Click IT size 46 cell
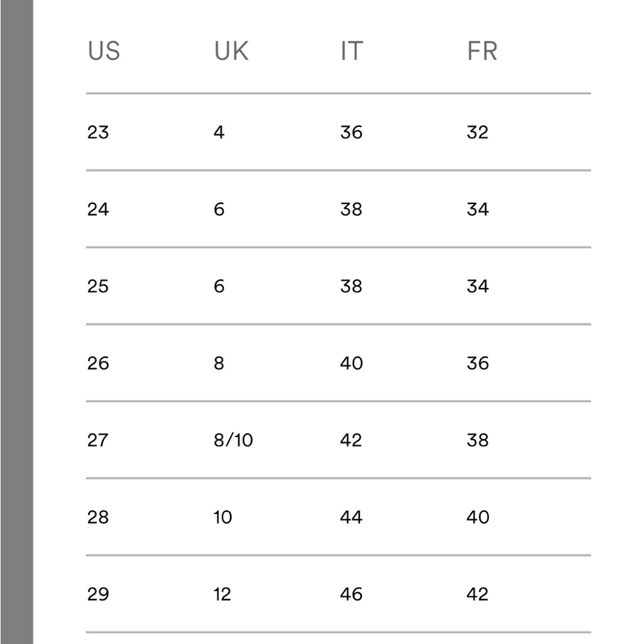This screenshot has width=644, height=644. (351, 594)
